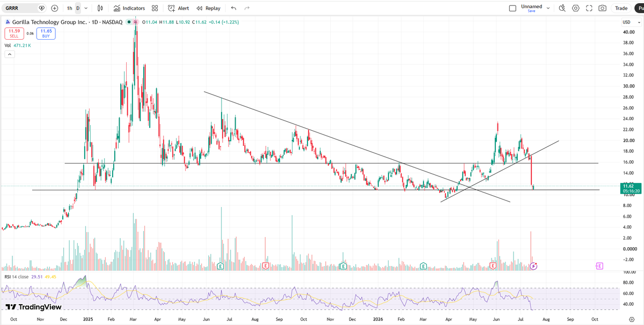The width and height of the screenshot is (644, 325).
Task: Click the Gorilla Technology Group Inc. title
Action: (x=49, y=22)
